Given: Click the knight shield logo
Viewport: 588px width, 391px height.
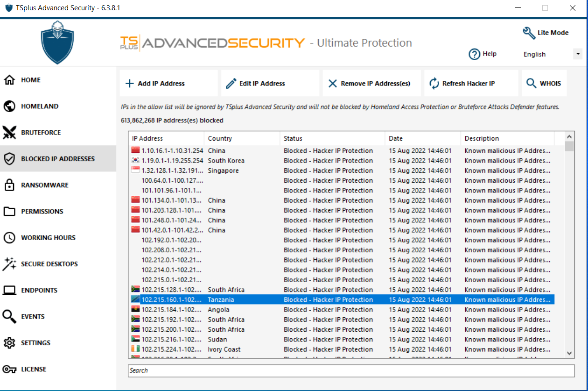Looking at the screenshot, I should coord(57,42).
